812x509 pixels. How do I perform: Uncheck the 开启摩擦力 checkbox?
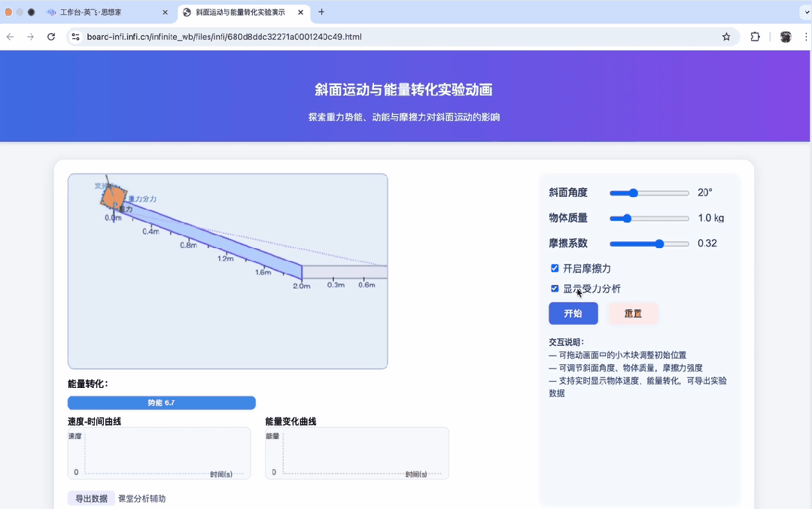pos(555,268)
